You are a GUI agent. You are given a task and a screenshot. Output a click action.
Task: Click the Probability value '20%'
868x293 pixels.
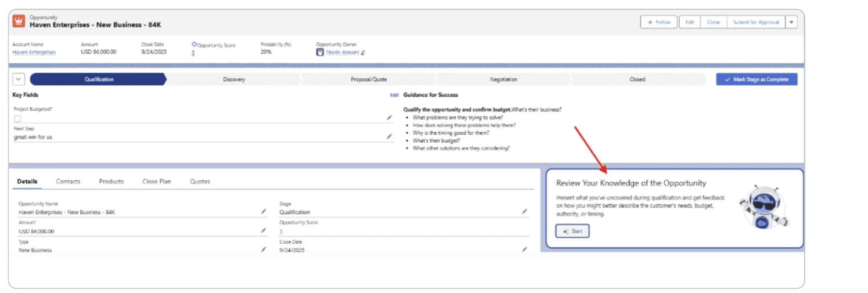point(266,52)
